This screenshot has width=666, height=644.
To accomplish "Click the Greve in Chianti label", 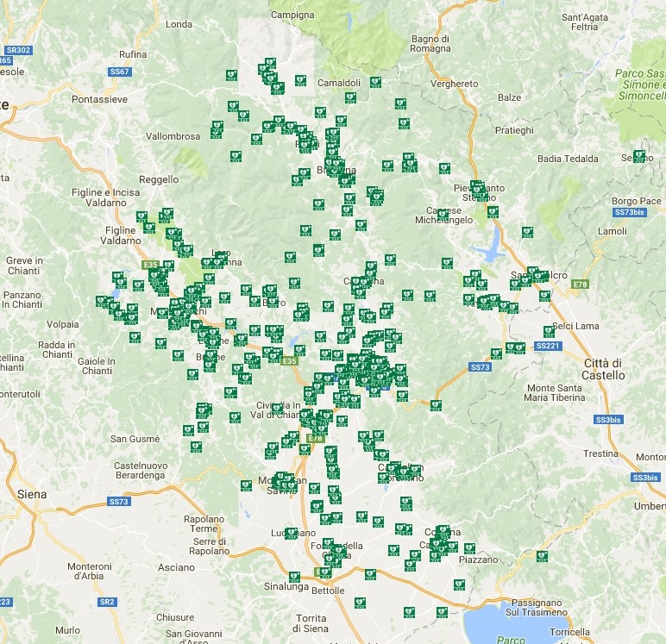I will (x=24, y=266).
